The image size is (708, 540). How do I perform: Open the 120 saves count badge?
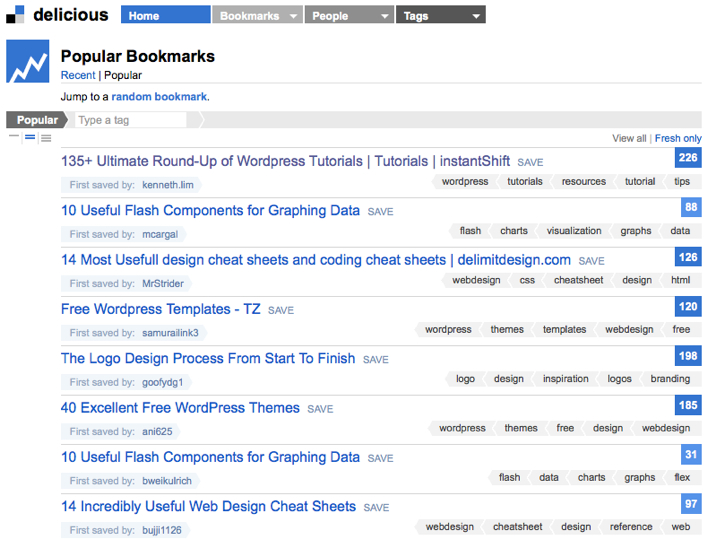[x=688, y=306]
